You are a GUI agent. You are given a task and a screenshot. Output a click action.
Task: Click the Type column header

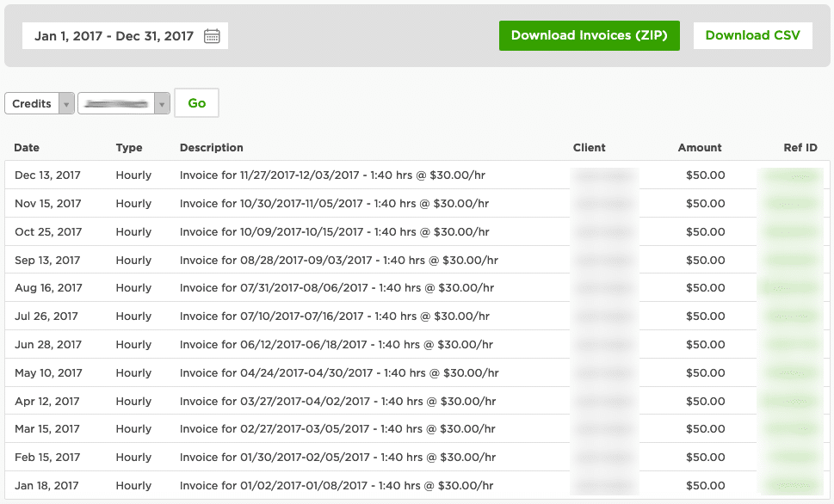coord(129,148)
